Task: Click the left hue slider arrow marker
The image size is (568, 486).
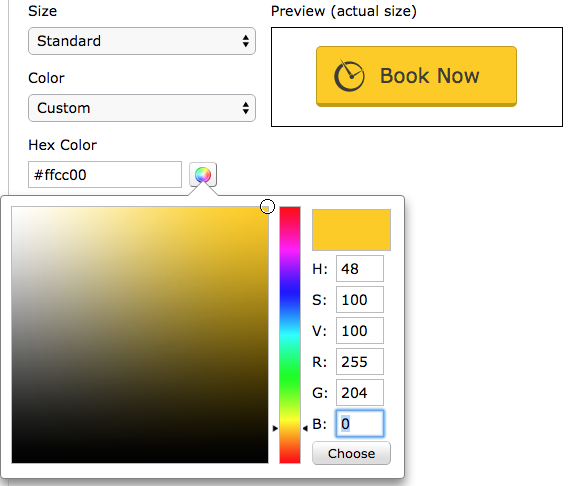Action: pos(275,428)
